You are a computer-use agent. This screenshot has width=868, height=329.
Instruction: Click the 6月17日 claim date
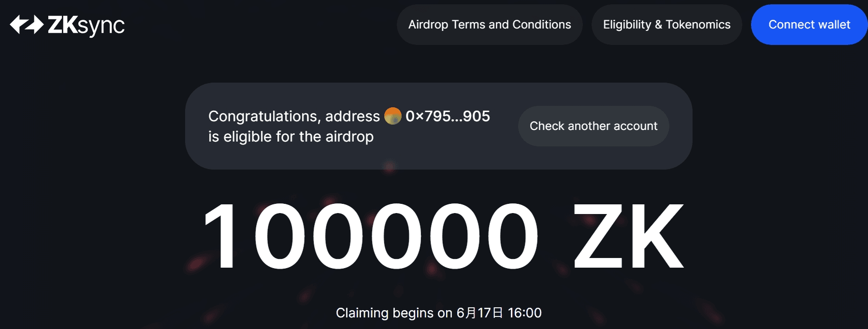(480, 313)
